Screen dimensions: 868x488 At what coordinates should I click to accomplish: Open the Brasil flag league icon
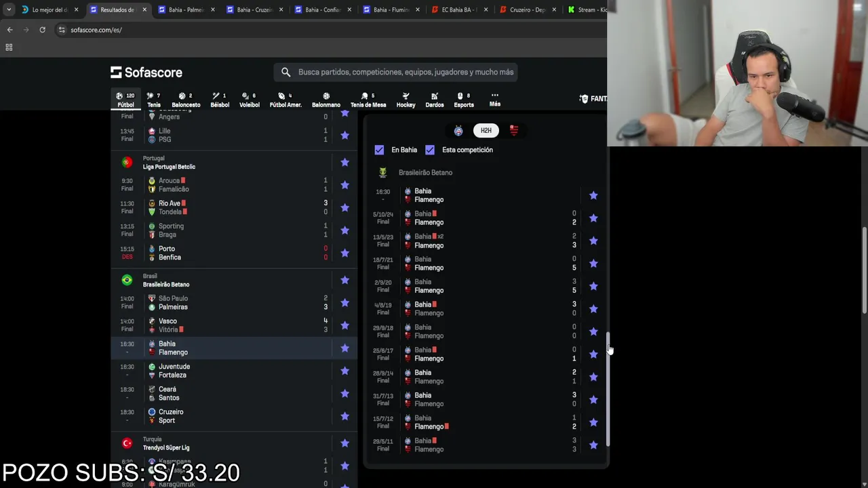[x=127, y=280]
